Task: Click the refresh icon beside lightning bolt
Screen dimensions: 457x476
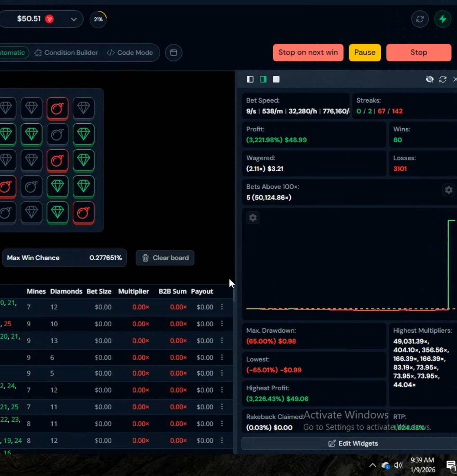Action: click(x=420, y=19)
